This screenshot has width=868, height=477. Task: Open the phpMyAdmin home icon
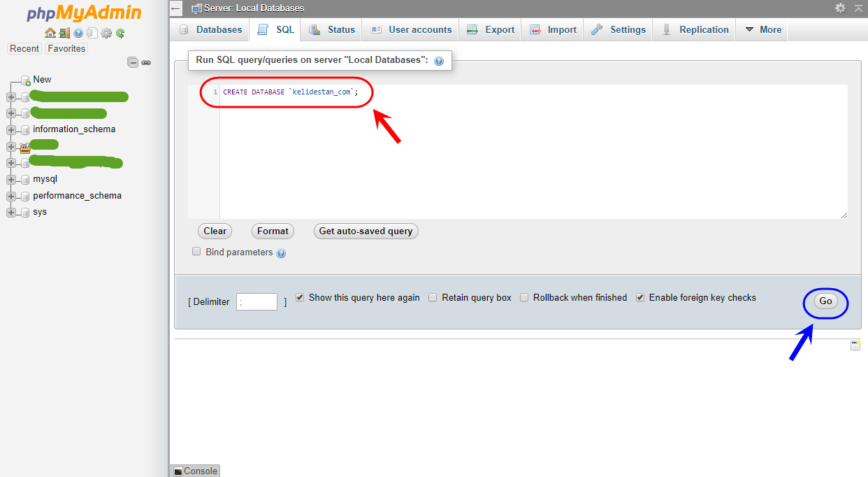(x=50, y=33)
